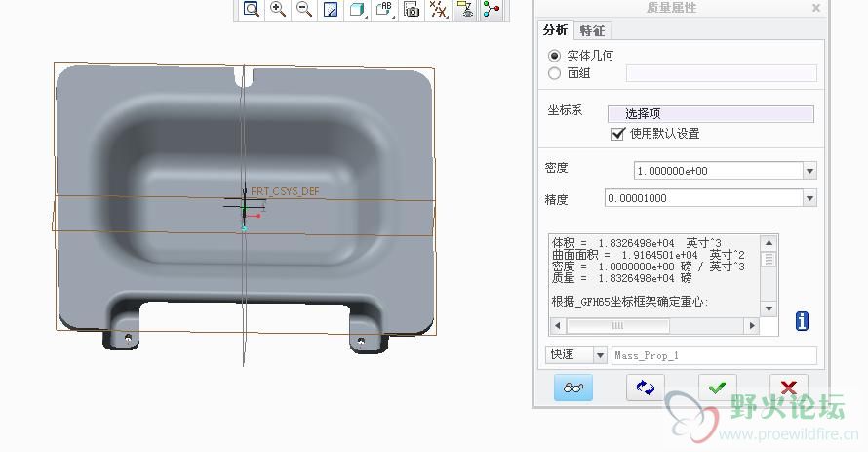Open the 密度 dropdown arrow
Screen dimensions: 868x452
809,171
